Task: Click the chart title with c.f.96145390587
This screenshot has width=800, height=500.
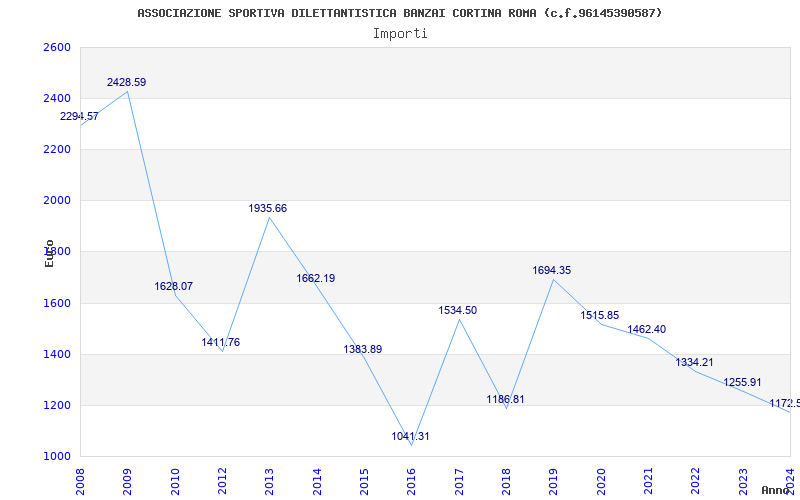Action: (399, 13)
